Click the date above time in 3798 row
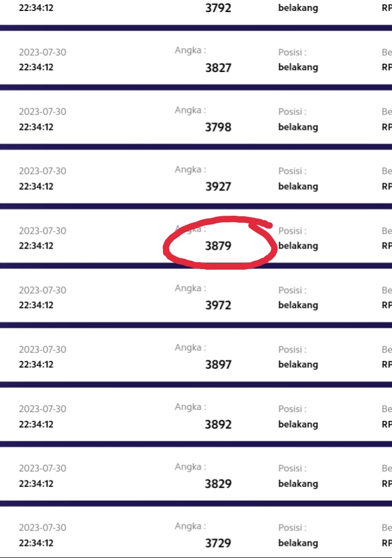 pyautogui.click(x=42, y=112)
